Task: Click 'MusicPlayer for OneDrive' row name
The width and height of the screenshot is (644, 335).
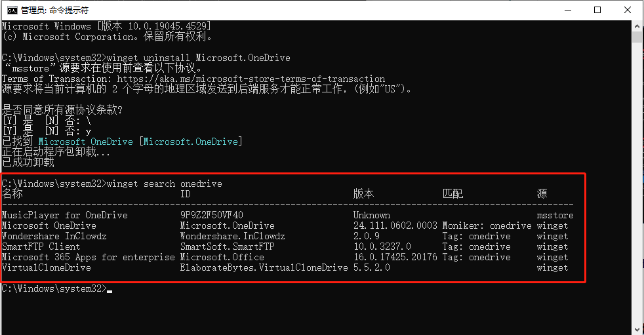Action: 64,215
